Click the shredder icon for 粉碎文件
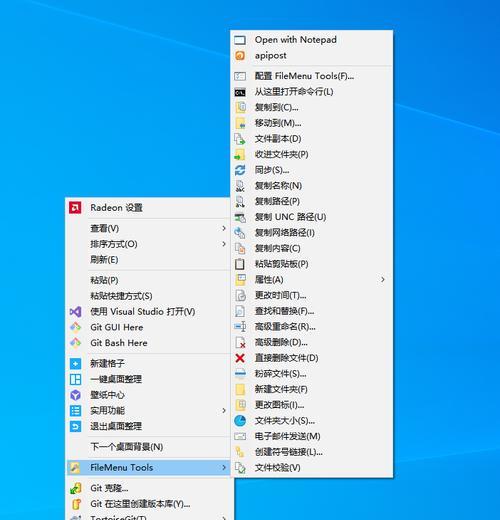Image resolution: width=500 pixels, height=520 pixels. click(240, 374)
